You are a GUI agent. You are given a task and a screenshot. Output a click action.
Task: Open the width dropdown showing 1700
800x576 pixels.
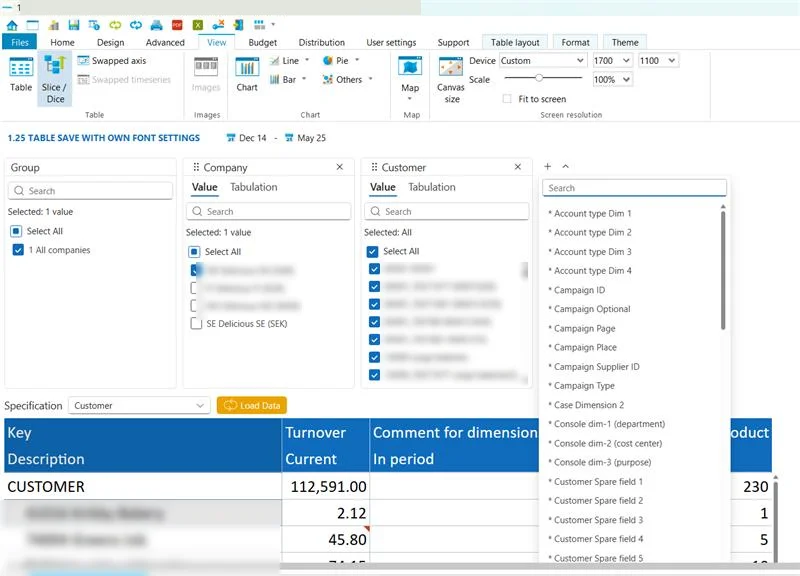612,61
